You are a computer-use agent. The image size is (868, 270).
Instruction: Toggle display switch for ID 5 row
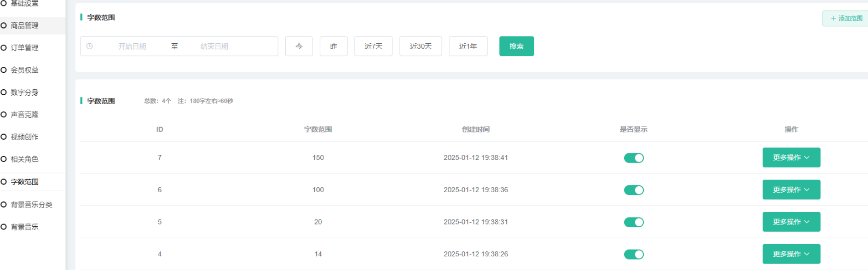[x=633, y=222]
